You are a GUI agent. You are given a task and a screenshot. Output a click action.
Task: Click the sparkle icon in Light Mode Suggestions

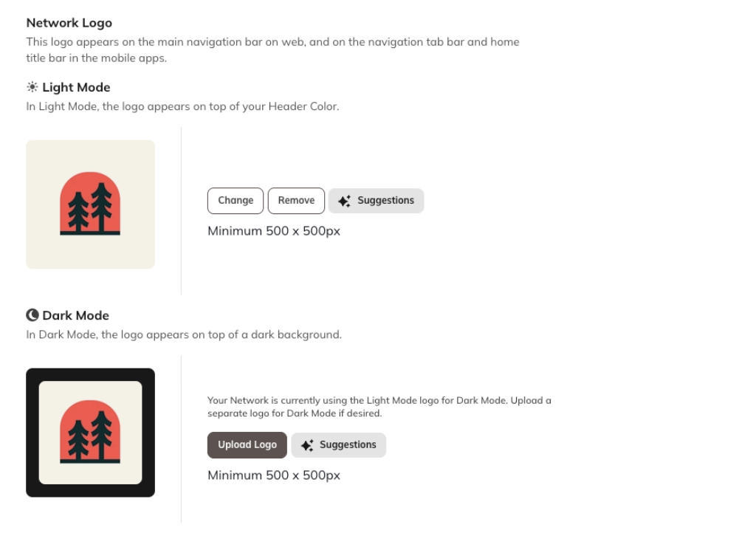[x=344, y=201]
